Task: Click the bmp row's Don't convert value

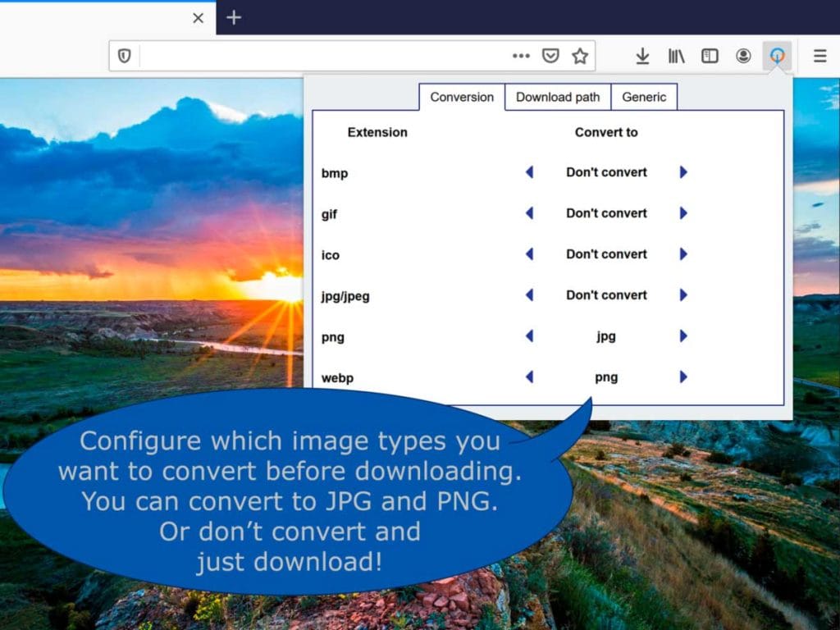Action: coord(606,172)
